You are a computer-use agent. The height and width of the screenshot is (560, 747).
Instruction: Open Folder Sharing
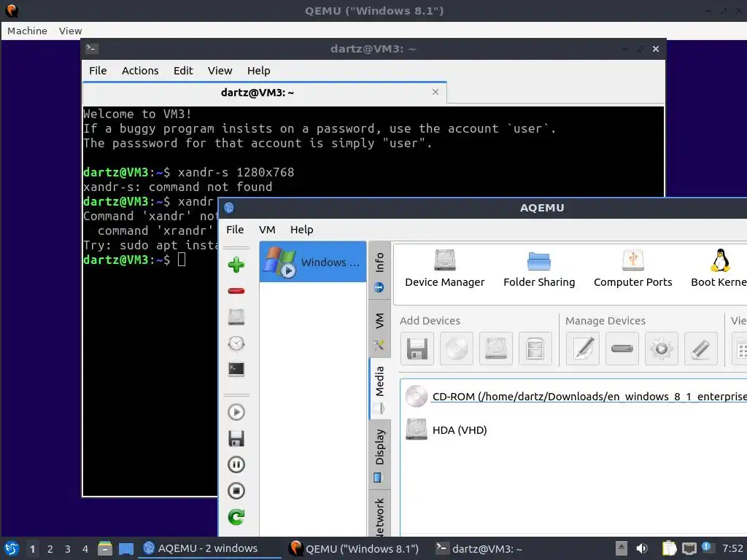539,269
